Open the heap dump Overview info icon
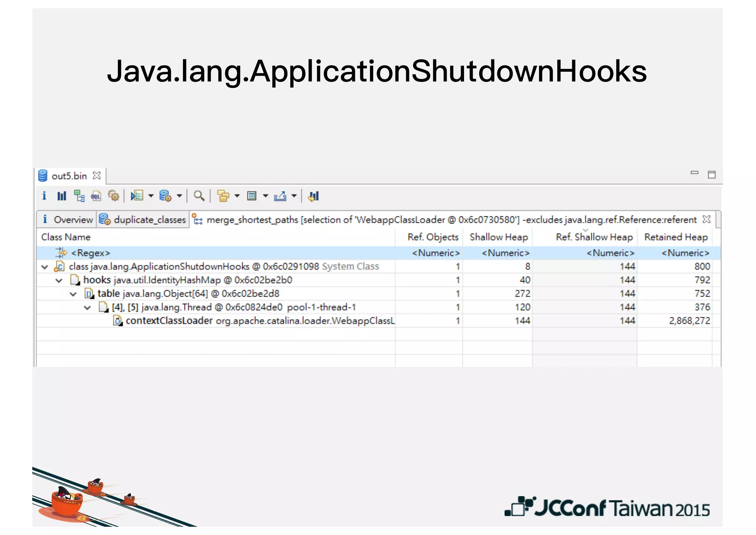 tap(44, 196)
